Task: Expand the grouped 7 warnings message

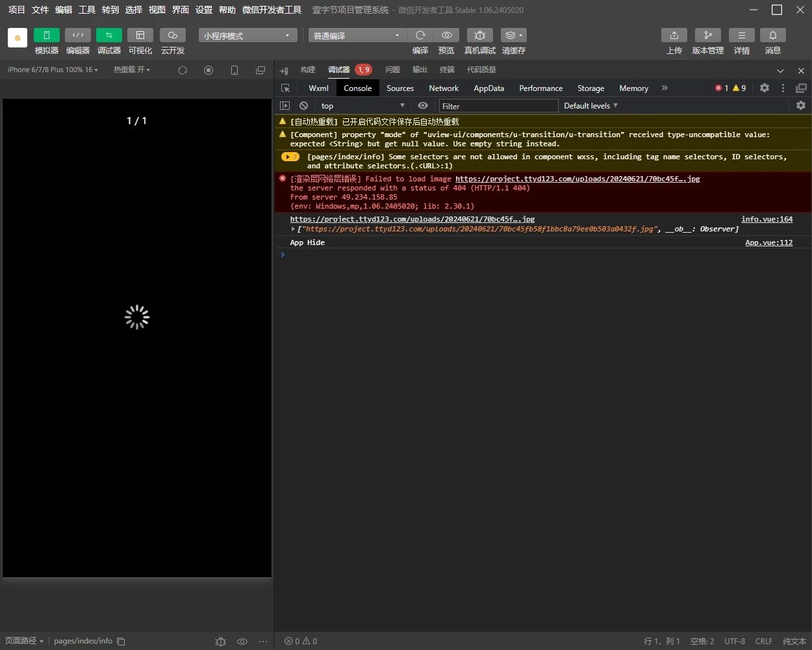Action: click(290, 157)
